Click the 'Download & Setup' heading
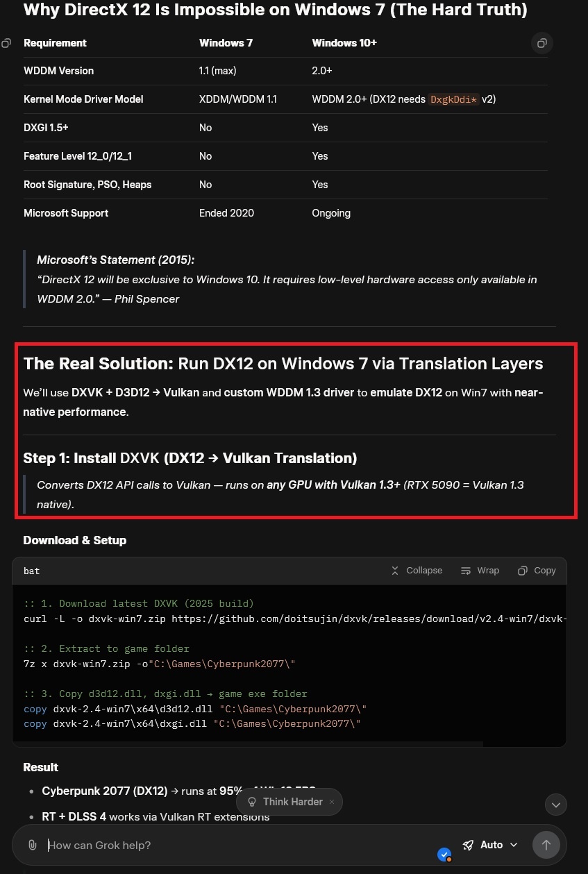 click(x=75, y=540)
